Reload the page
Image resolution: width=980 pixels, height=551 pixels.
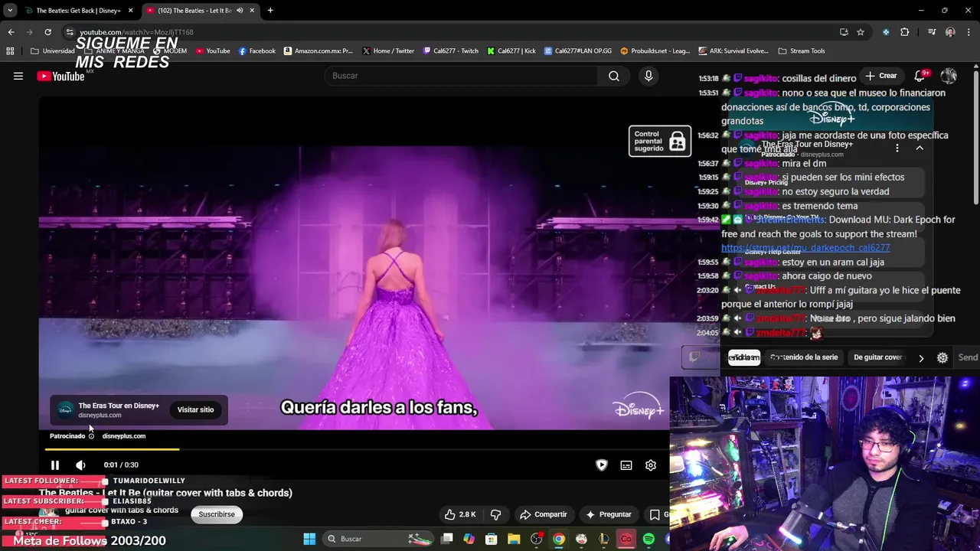[x=47, y=32]
